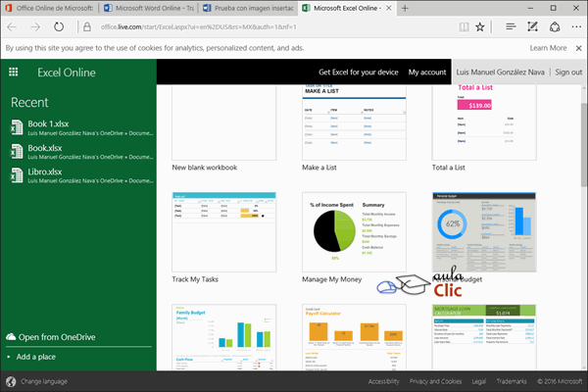This screenshot has width=588, height=392.
Task: Expand Add a place option
Action: (x=35, y=357)
